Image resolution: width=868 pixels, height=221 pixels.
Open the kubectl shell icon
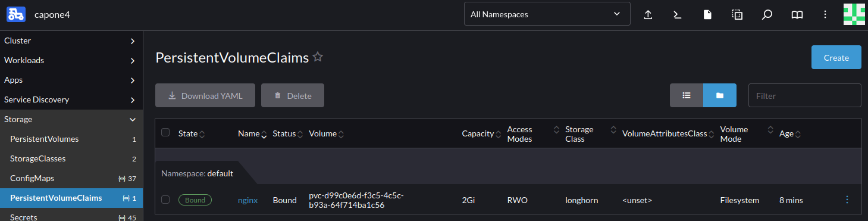677,15
